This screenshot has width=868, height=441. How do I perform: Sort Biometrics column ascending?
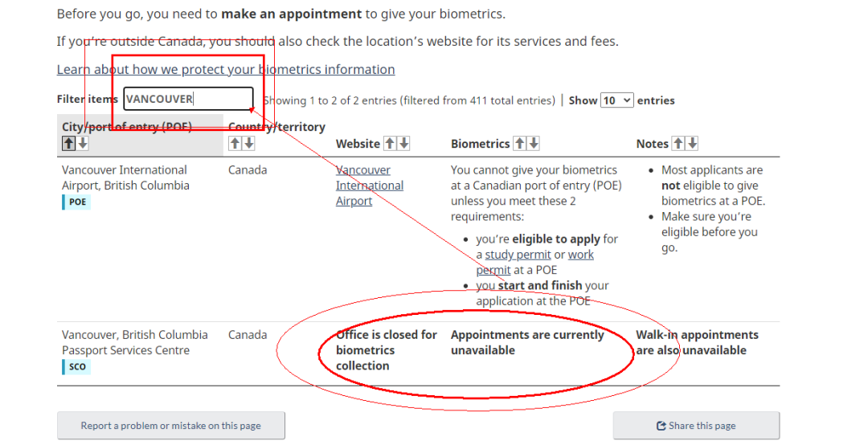519,144
